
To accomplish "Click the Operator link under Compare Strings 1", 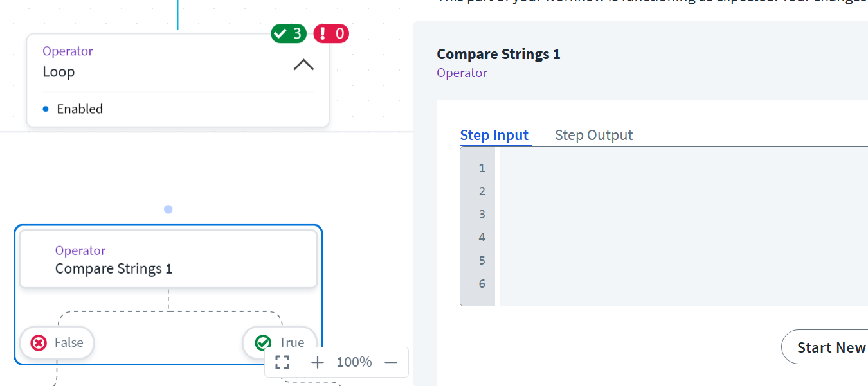I will pos(462,73).
